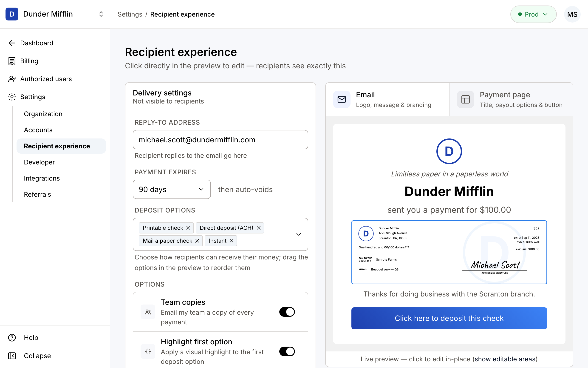Remove the Printable check deposit option
588x368 pixels.
point(188,228)
